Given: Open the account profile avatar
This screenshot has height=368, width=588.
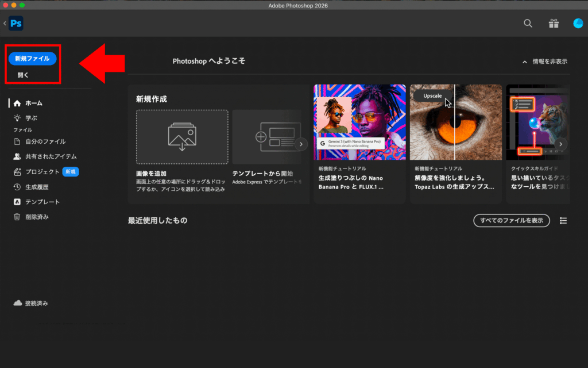Looking at the screenshot, I should click(578, 24).
